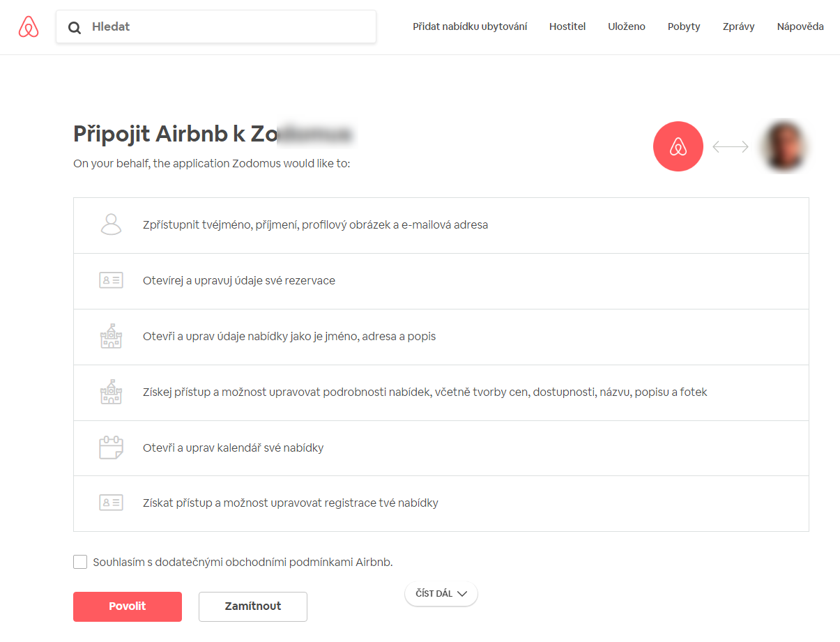Click the Zamítnout button
This screenshot has height=642, width=840.
253,606
